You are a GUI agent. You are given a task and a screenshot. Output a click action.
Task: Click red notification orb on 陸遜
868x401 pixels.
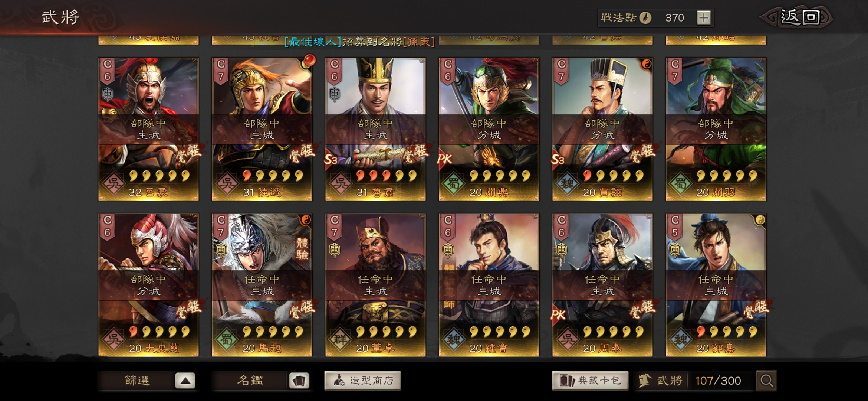[309, 60]
